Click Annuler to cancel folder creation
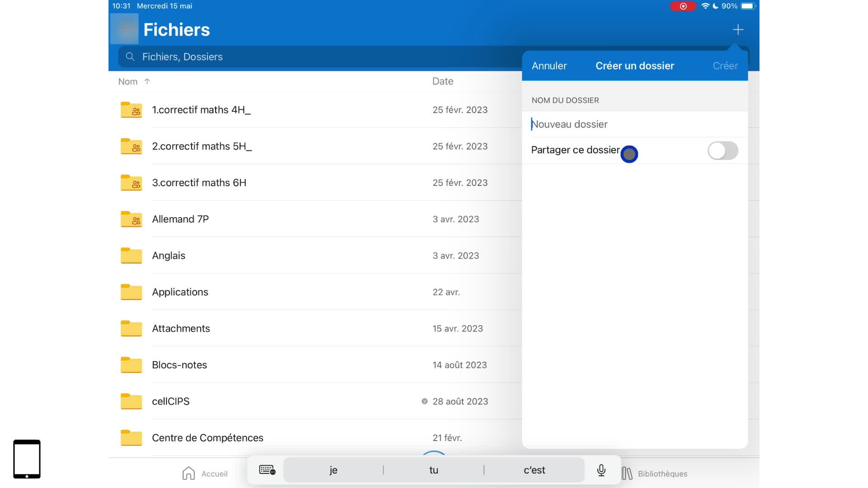Screen dimensions: 868x488 pos(549,66)
